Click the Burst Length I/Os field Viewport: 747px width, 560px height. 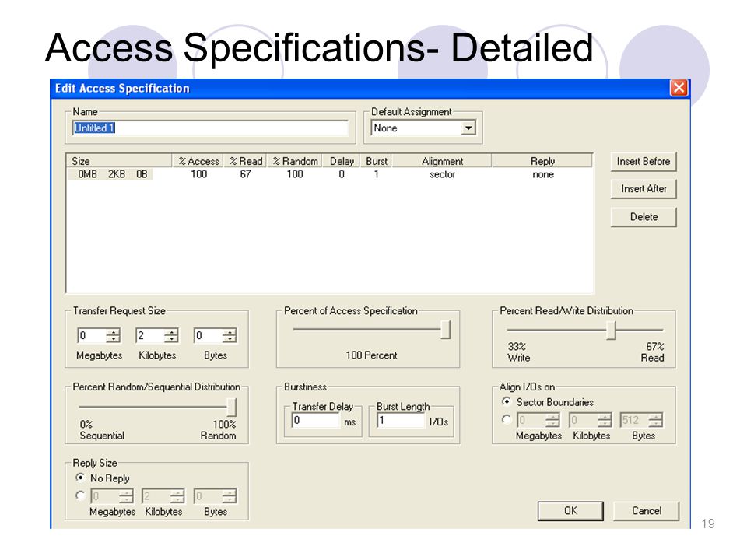coord(401,421)
